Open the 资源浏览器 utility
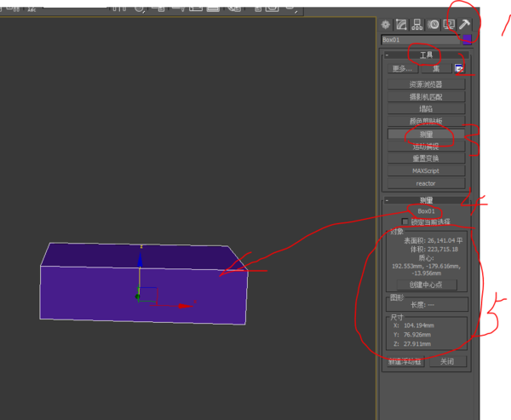Viewport: 511px width, 420px height. coord(427,84)
